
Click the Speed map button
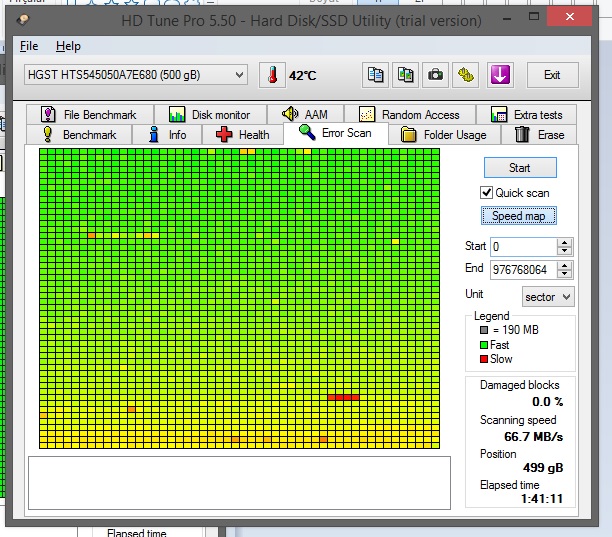tap(519, 216)
